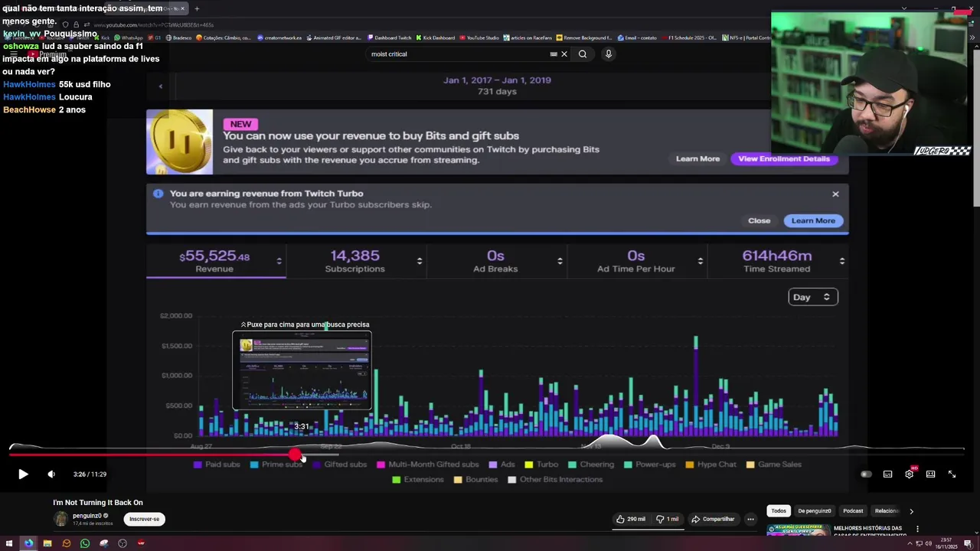This screenshot has height=551, width=980.
Task: Click the info icon beside Twitch Turbo notice
Action: click(158, 194)
